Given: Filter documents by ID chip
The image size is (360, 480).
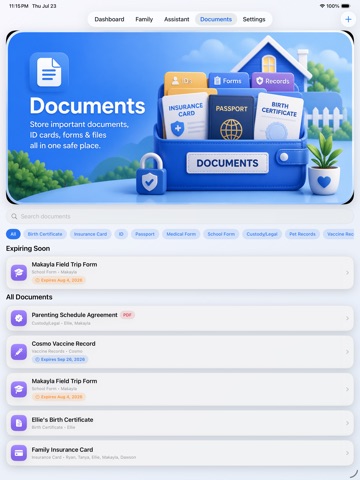Looking at the screenshot, I should pyautogui.click(x=121, y=234).
